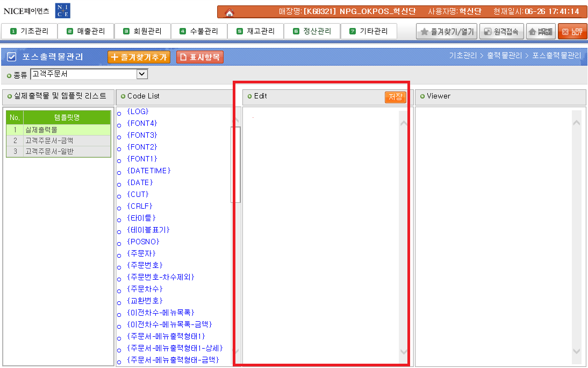Click the NICE payments logo
Screen dimensions: 588x368
tap(37, 11)
